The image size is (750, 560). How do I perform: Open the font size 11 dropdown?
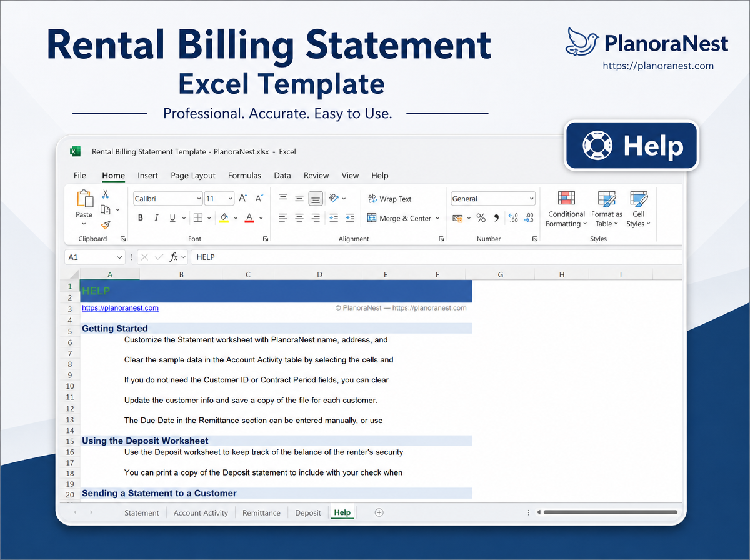click(230, 199)
